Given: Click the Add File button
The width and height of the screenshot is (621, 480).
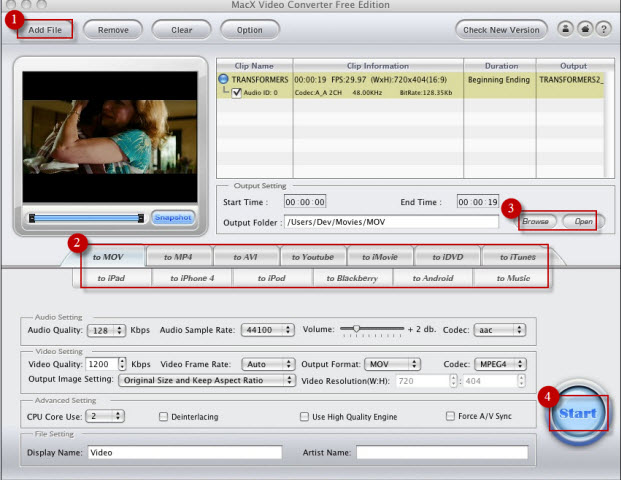Looking at the screenshot, I should point(45,30).
